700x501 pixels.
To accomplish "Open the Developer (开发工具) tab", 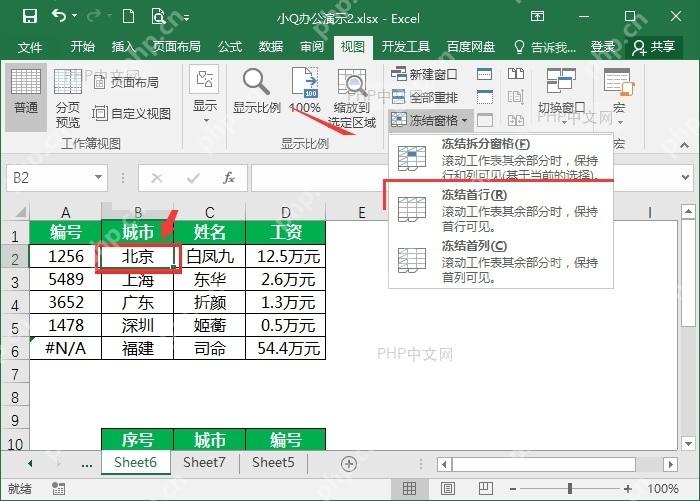I will point(405,46).
